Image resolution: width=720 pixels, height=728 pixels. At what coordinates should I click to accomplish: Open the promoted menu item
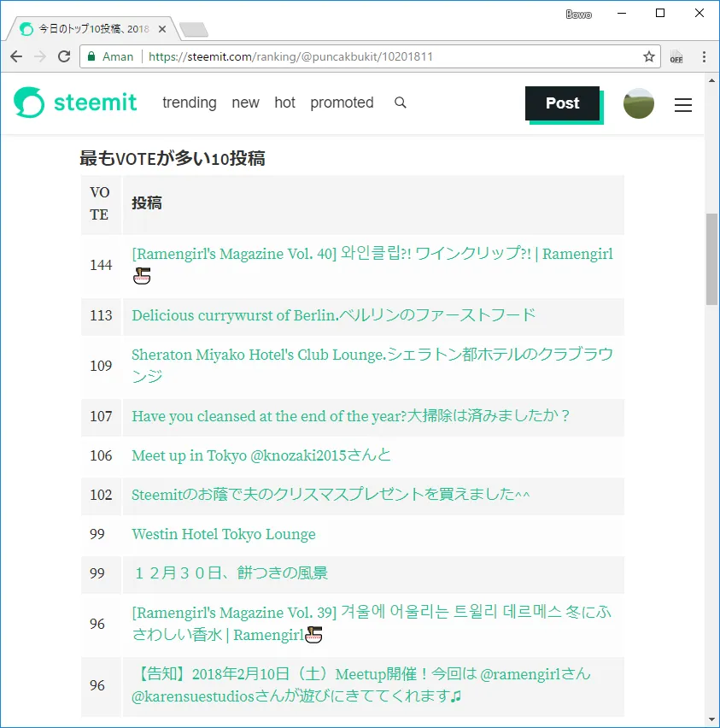pos(342,103)
